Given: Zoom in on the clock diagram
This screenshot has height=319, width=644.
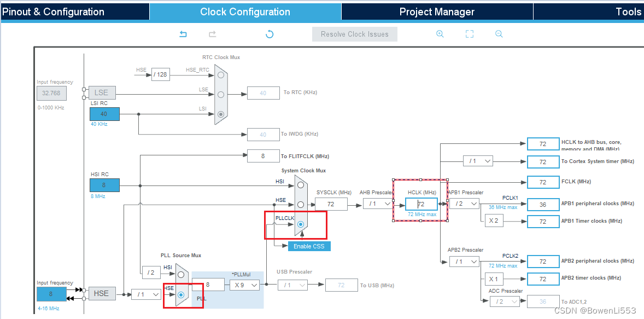Looking at the screenshot, I should tap(440, 34).
